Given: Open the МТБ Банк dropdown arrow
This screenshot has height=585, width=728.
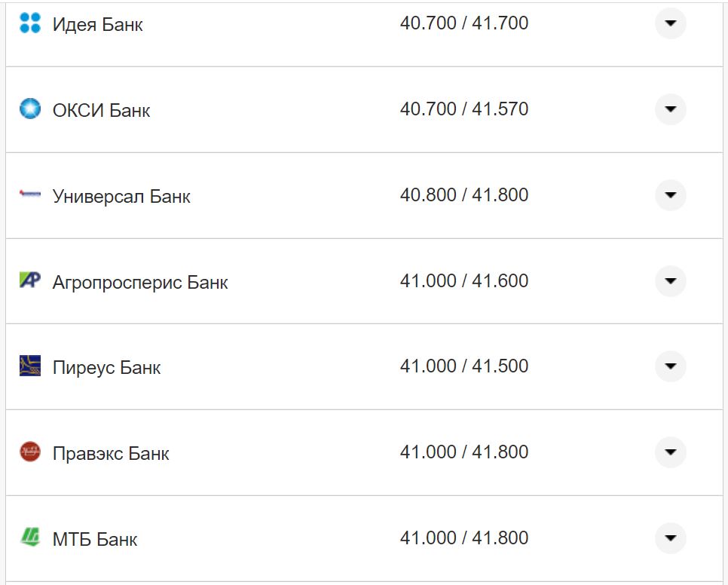Looking at the screenshot, I should 670,538.
